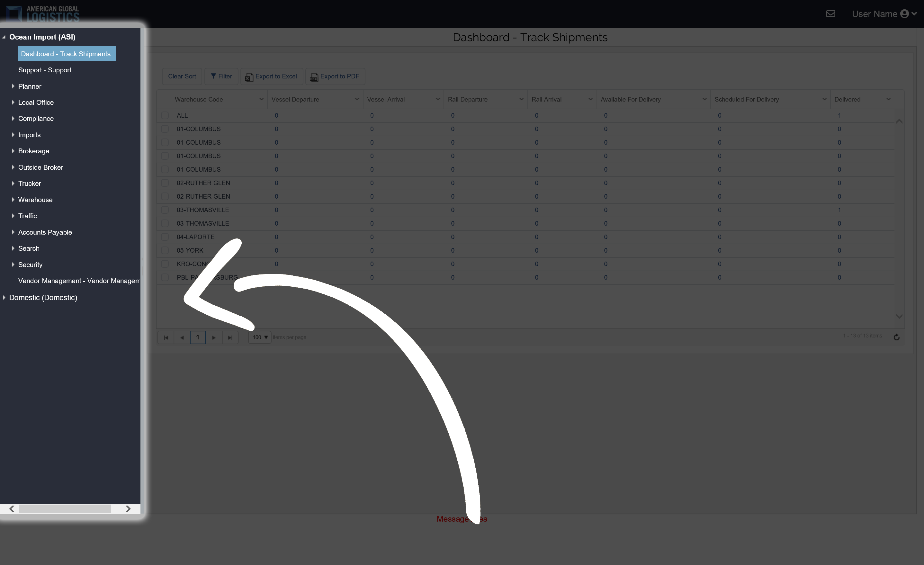Screen dimensions: 924x565
Task: Open the User Name dropdown chevron
Action: point(914,14)
